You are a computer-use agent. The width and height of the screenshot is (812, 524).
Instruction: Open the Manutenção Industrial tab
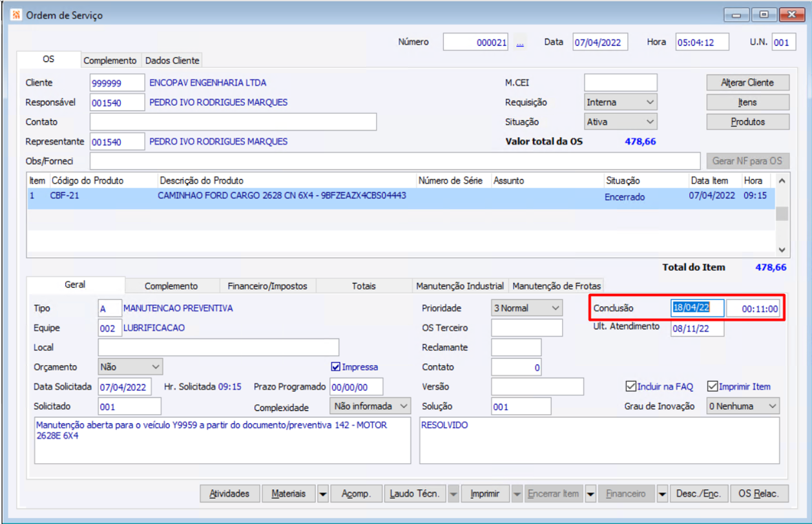point(460,286)
